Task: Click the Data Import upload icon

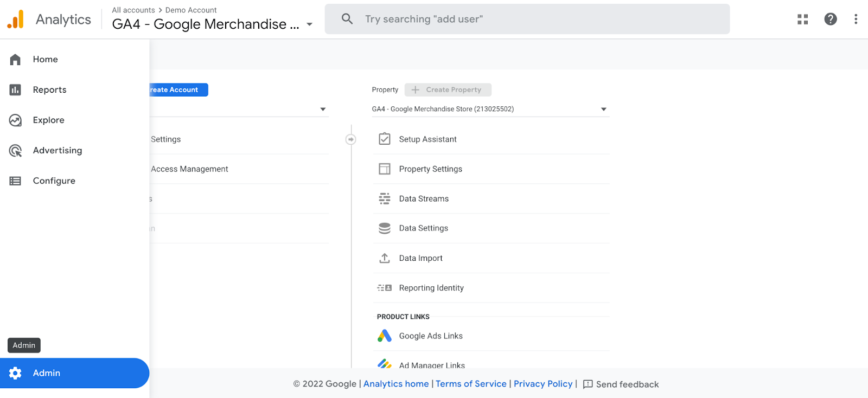Action: point(385,258)
